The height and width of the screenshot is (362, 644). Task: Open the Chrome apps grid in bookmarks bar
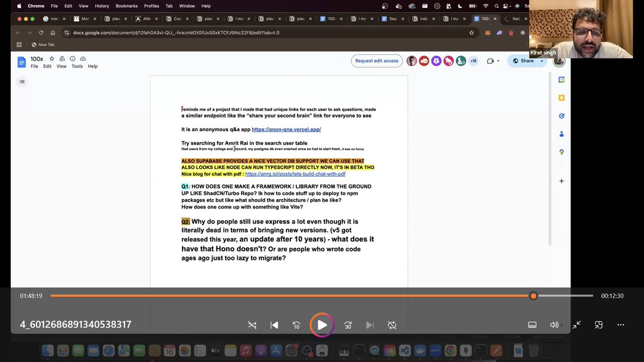[19, 45]
